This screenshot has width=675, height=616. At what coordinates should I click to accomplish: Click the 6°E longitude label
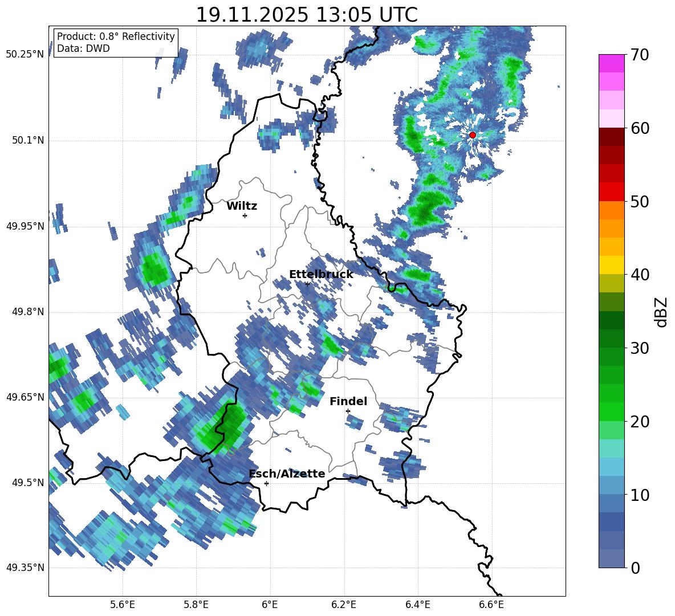click(270, 605)
